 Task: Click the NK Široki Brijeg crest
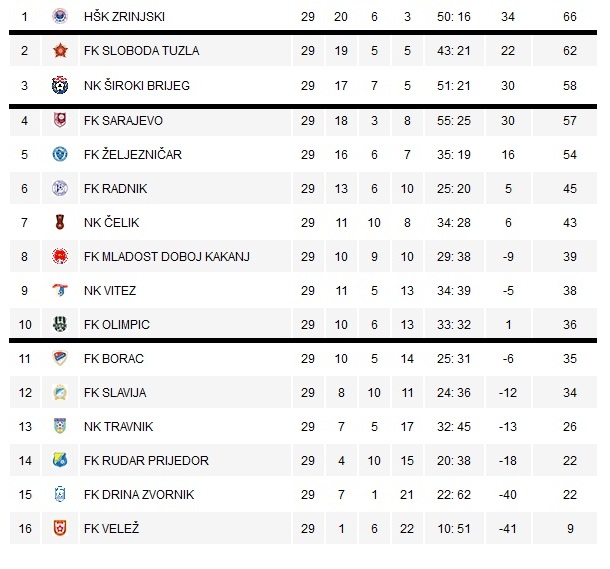click(x=59, y=85)
